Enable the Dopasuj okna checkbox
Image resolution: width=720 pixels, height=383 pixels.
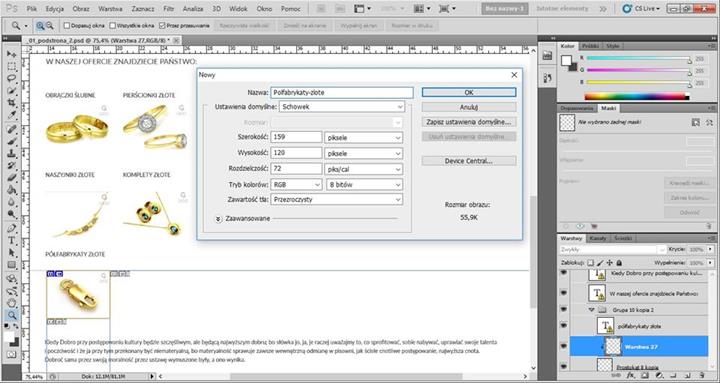pos(67,26)
